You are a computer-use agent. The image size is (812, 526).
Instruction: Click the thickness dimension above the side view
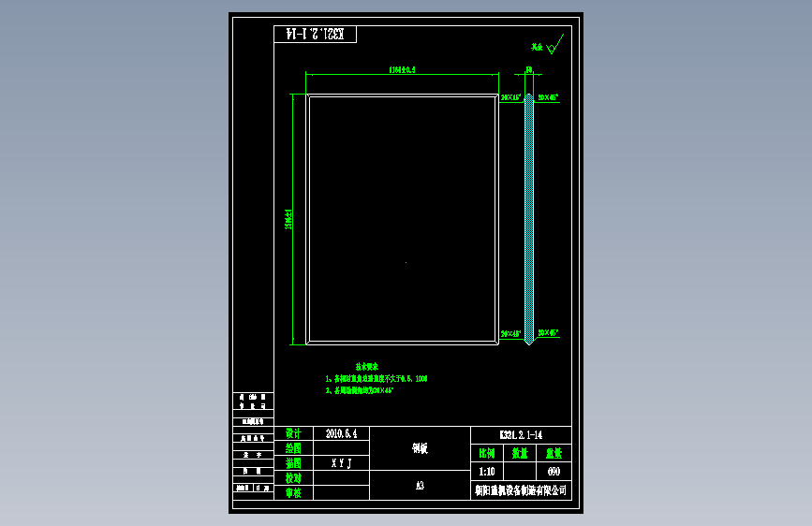(529, 70)
